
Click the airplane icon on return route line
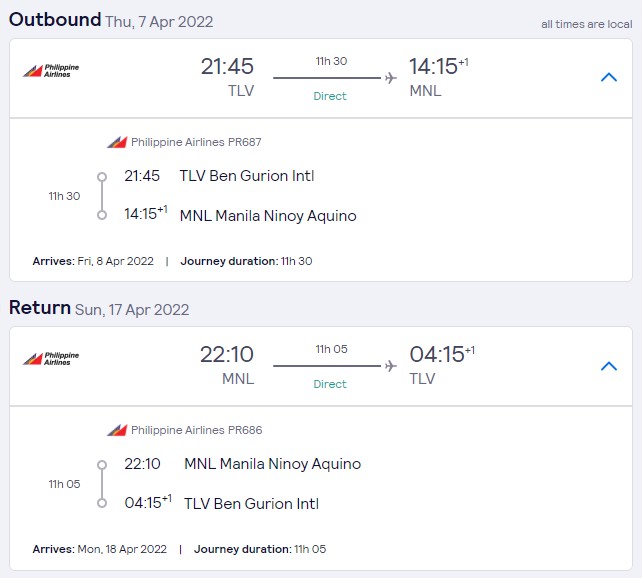point(391,366)
